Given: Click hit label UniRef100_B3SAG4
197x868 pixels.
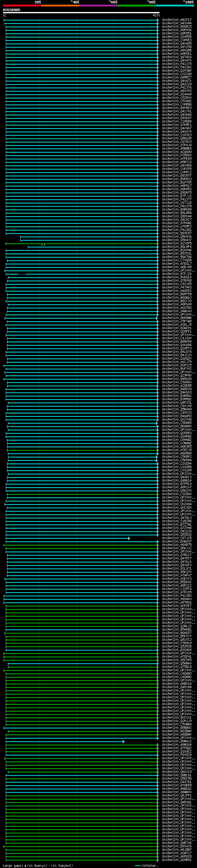Looking at the screenshot, I should (x=176, y=650).
